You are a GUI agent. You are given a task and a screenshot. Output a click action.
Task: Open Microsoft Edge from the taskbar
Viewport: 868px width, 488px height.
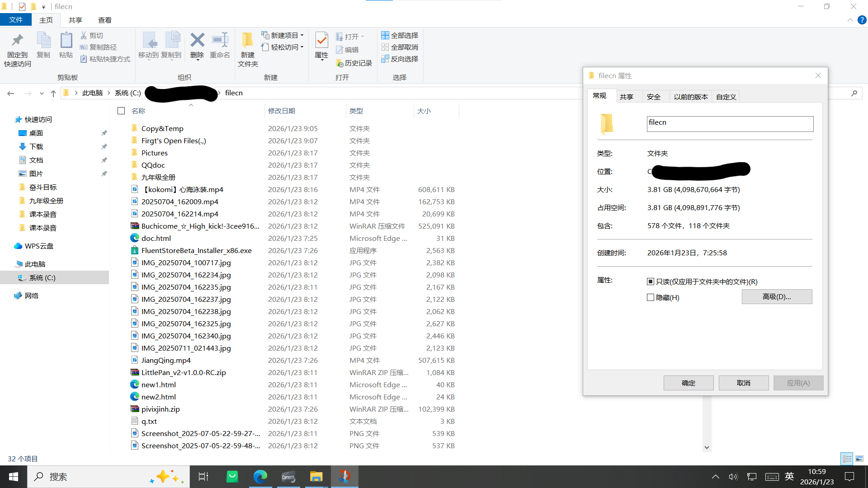click(260, 477)
